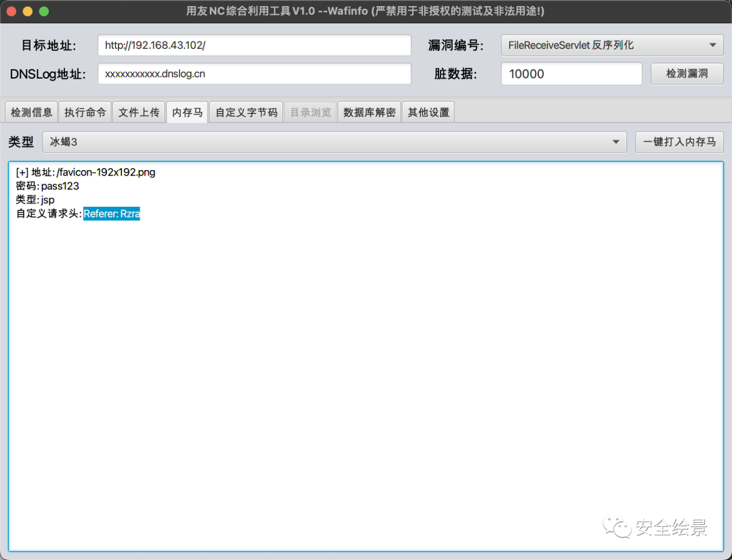Click the 检测漏洞 button
This screenshot has height=560, width=732.
[687, 74]
